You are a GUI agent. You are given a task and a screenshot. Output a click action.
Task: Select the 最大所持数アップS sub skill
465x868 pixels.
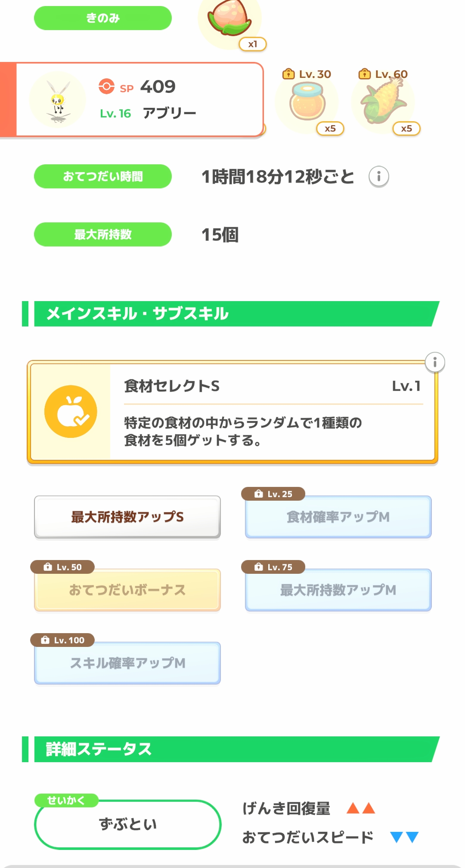coord(127,517)
